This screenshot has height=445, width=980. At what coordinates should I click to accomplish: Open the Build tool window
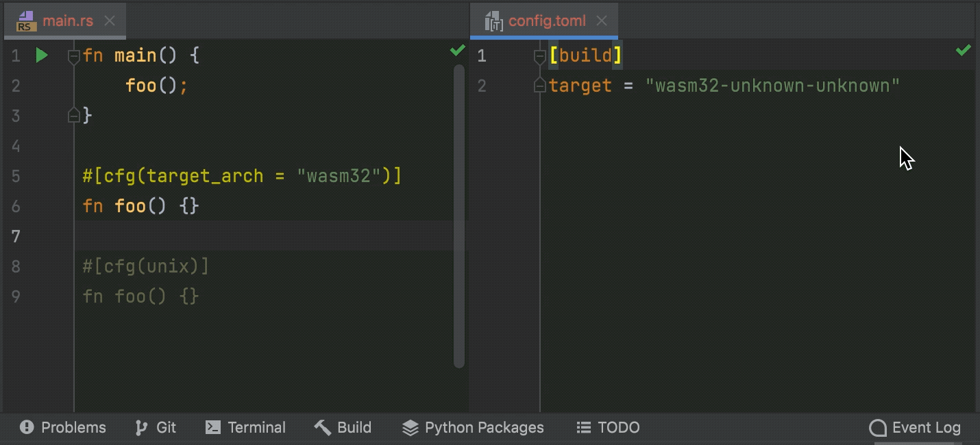click(343, 427)
